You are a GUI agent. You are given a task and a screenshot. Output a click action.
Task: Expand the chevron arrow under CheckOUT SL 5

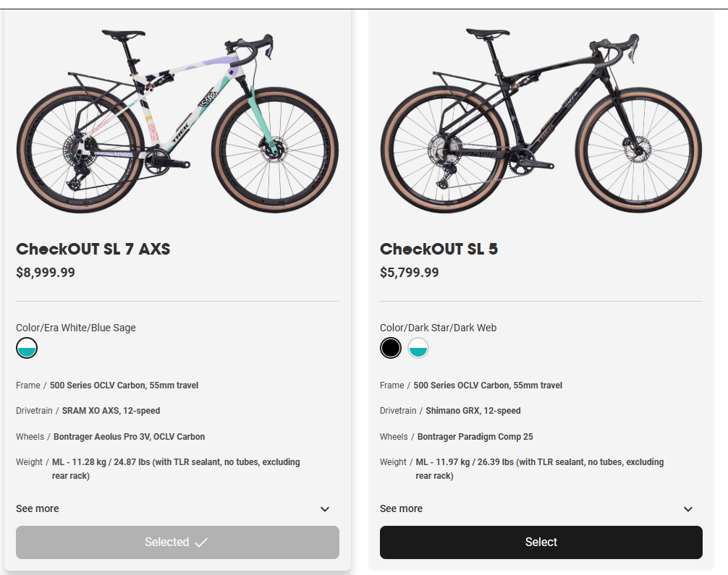point(688,509)
